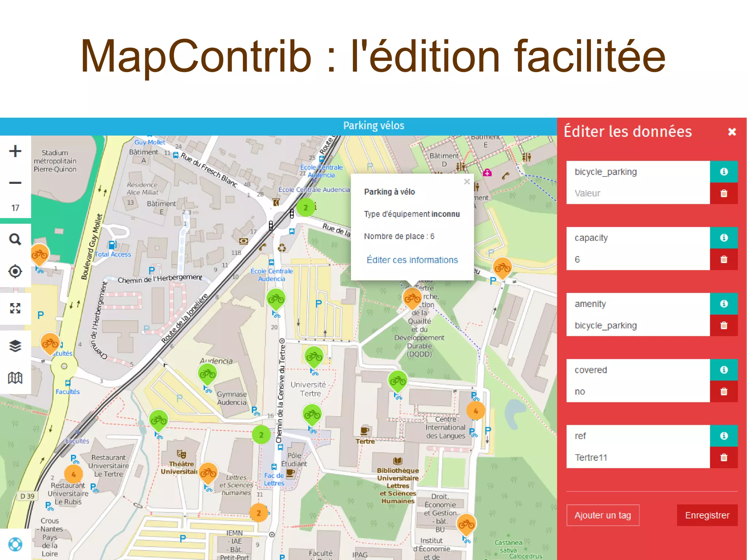Open orange cluster 4 near Restaurant Le Tertre
Viewport: 747px width, 560px height.
73,474
